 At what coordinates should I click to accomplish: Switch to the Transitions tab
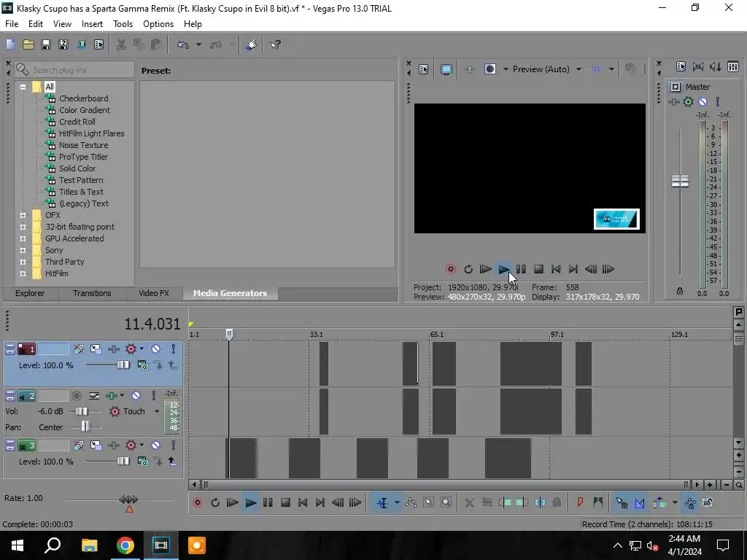pos(92,293)
